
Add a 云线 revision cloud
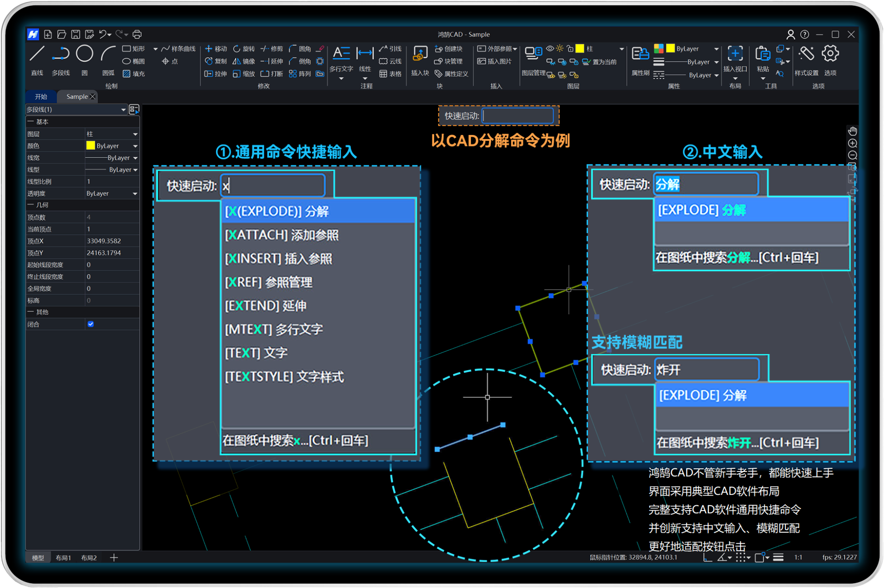click(x=390, y=61)
